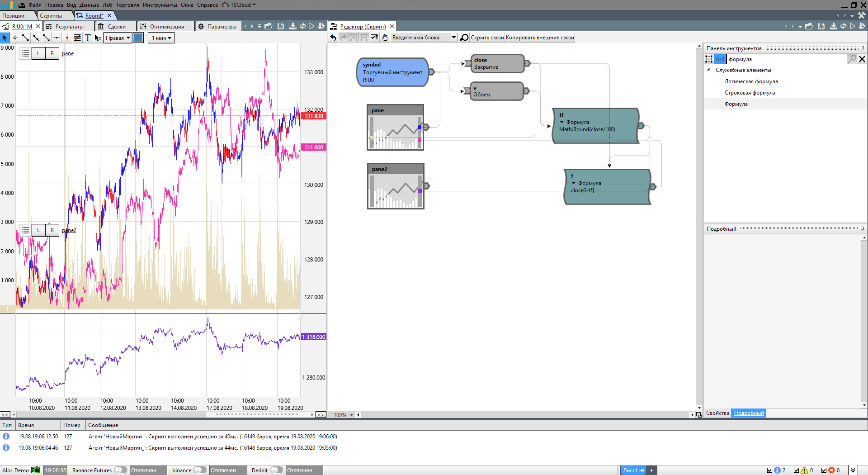This screenshot has height=475, width=868.
Task: Click the undo arrow in script editor
Action: pyautogui.click(x=333, y=38)
